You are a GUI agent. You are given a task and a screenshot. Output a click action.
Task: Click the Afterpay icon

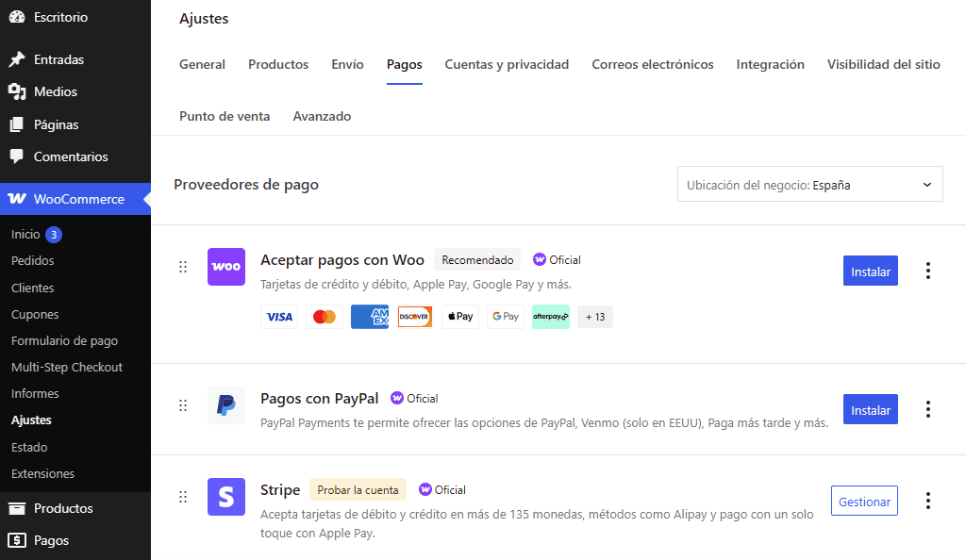pyautogui.click(x=551, y=317)
